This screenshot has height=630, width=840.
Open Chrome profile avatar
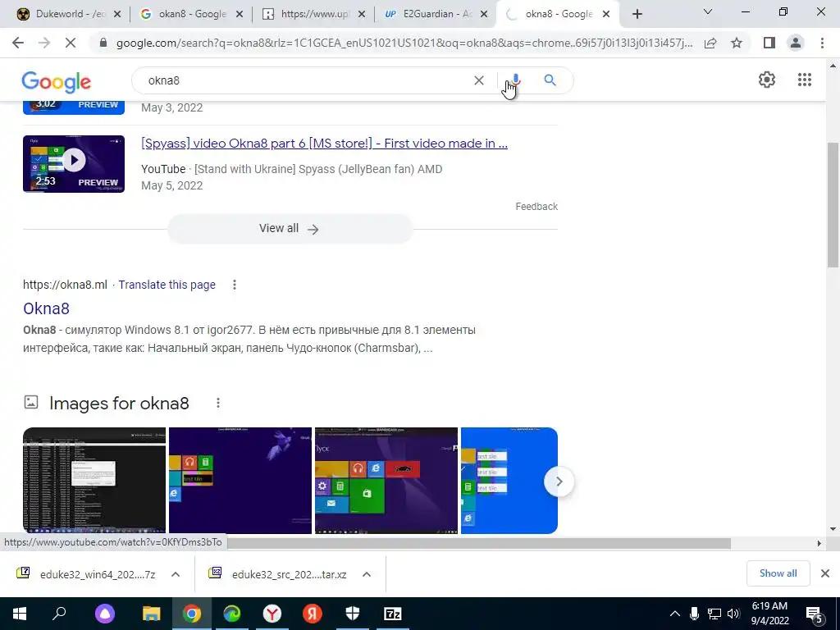pos(796,43)
